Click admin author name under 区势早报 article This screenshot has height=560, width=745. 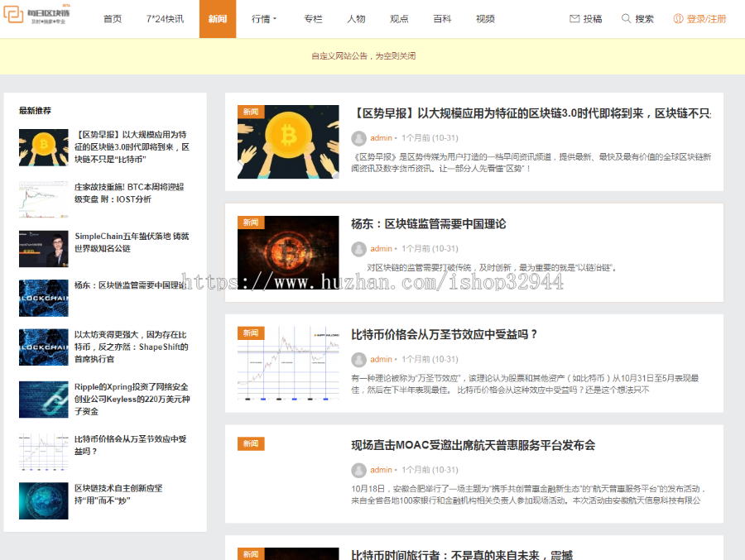tap(381, 138)
